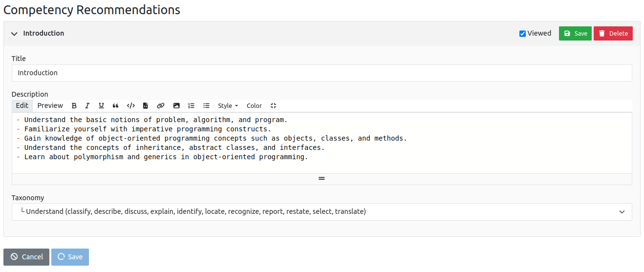
Task: Switch to the Preview tab
Action: (50, 106)
